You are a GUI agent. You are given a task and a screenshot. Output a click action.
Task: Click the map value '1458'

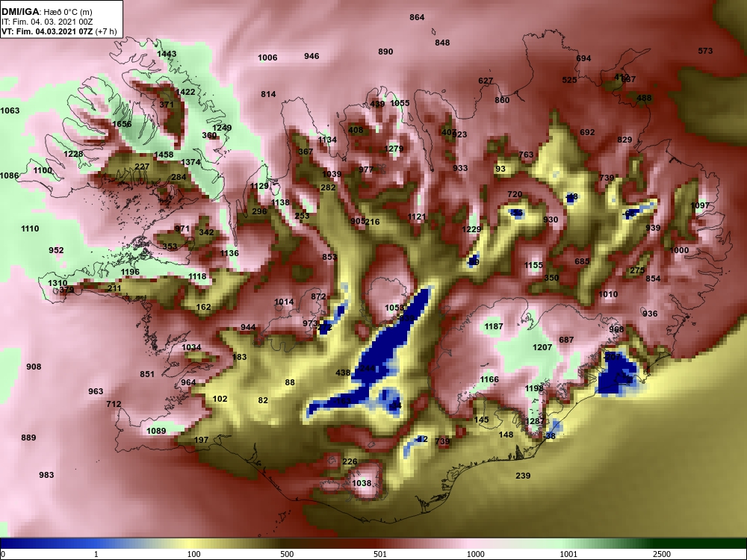pos(164,155)
